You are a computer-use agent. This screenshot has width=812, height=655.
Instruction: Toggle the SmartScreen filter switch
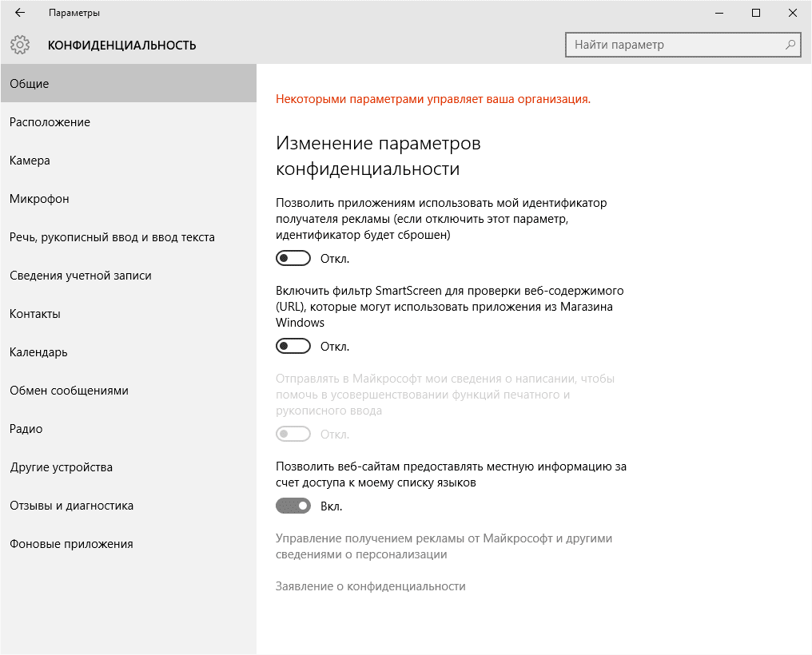[x=293, y=346]
